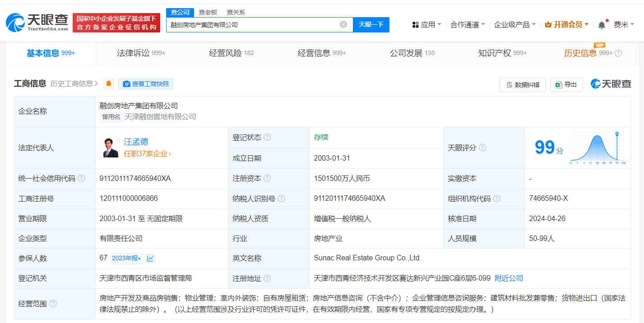Switch to the 查老板 search tab
The width and height of the screenshot is (644, 323).
pos(208,12)
